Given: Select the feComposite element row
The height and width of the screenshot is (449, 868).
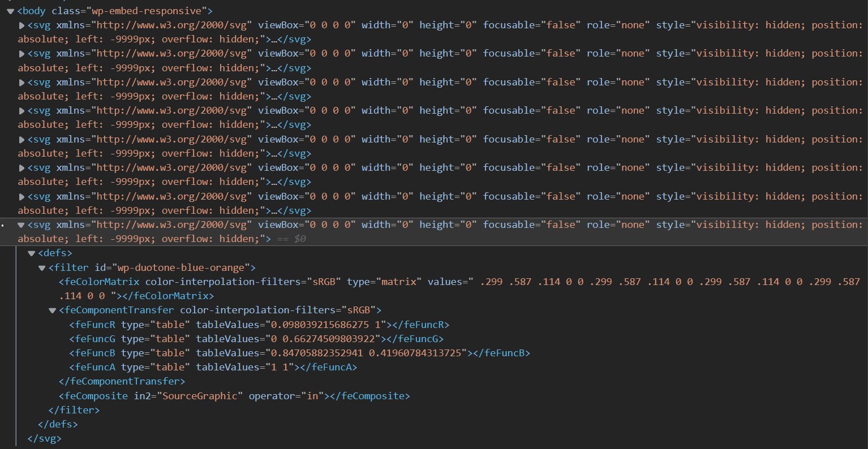Looking at the screenshot, I should pos(234,396).
